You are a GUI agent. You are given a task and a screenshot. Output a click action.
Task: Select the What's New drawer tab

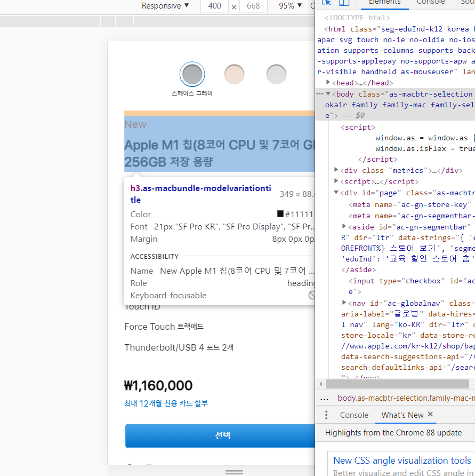tap(402, 415)
